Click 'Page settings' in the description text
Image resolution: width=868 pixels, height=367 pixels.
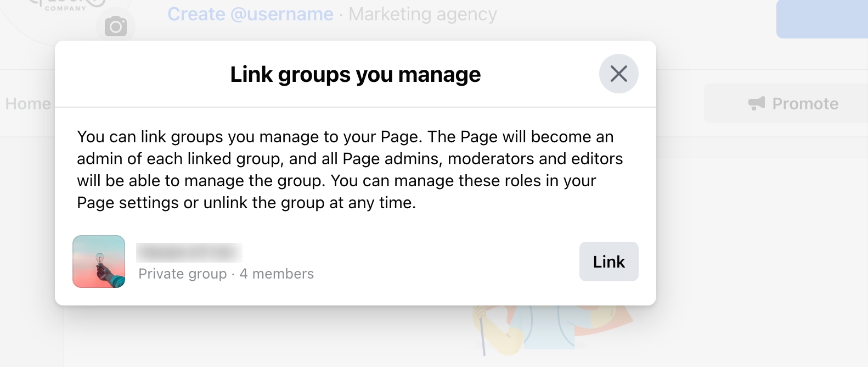(128, 203)
